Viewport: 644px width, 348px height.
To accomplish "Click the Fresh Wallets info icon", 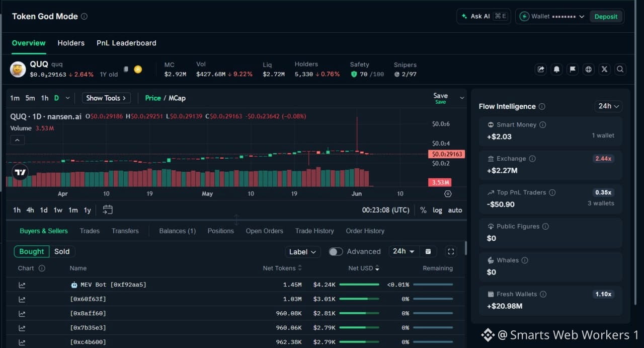I will click(543, 294).
